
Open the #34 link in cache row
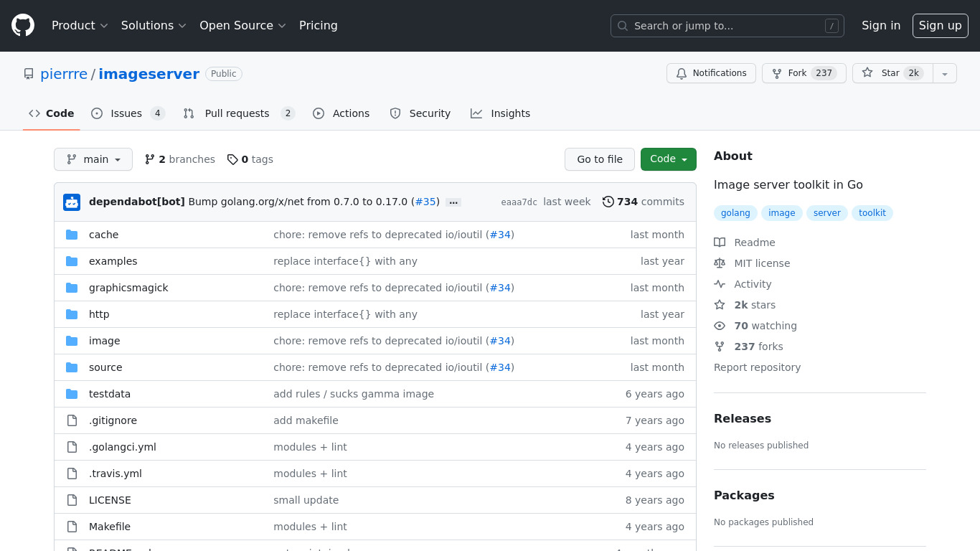pyautogui.click(x=500, y=235)
